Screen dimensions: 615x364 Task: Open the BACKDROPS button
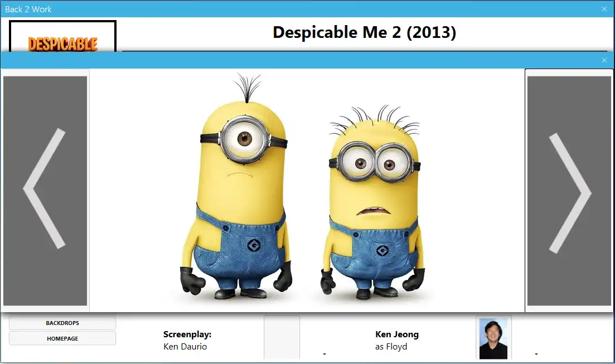[x=62, y=323]
